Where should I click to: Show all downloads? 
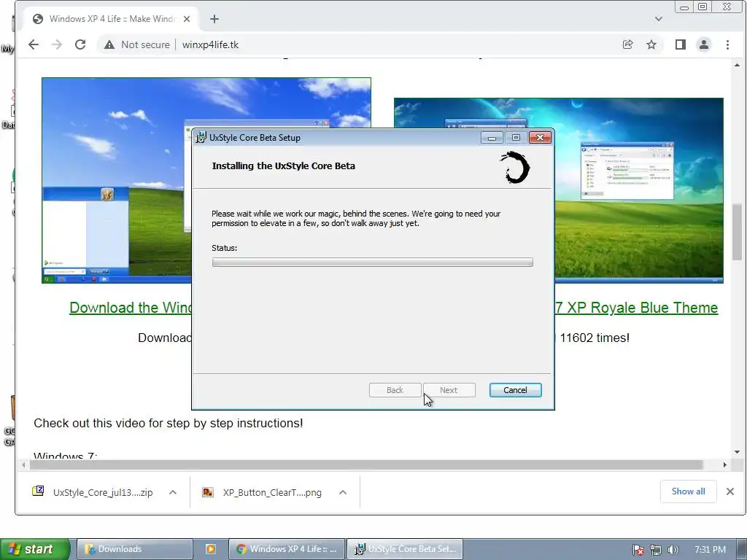click(x=689, y=491)
